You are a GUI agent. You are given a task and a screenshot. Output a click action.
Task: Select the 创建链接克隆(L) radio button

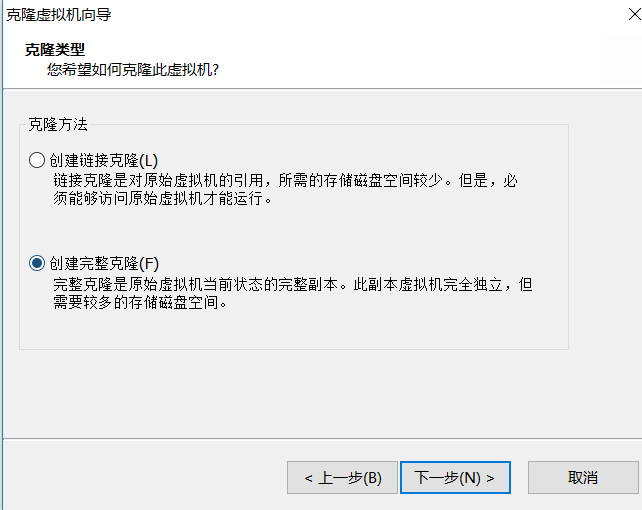click(x=37, y=160)
